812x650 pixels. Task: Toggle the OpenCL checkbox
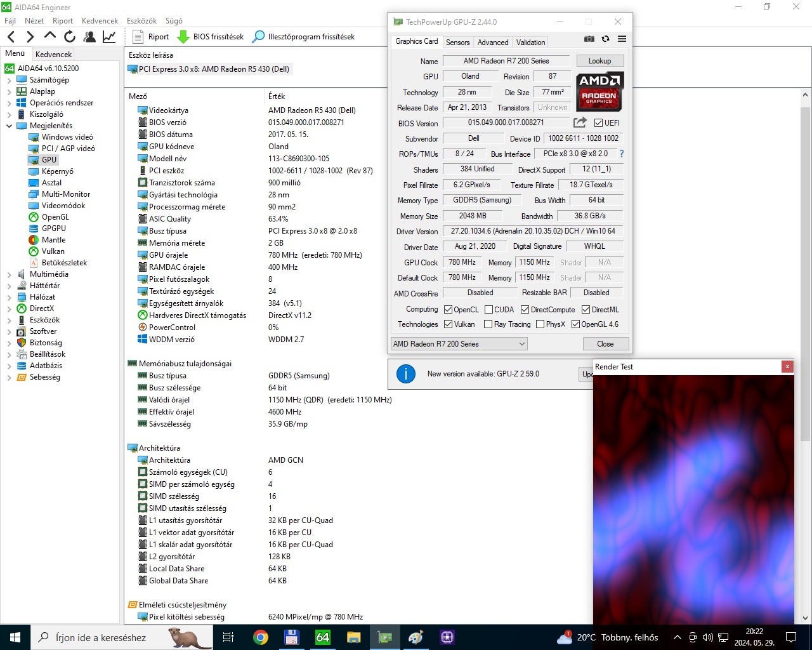[x=448, y=310]
